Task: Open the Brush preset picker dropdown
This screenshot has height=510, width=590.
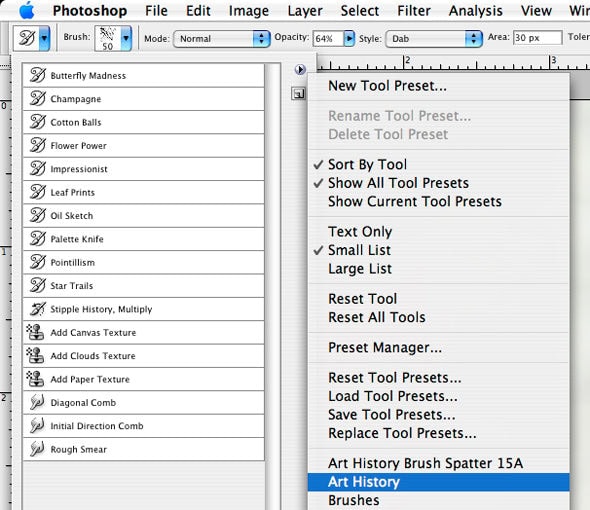Action: point(126,38)
